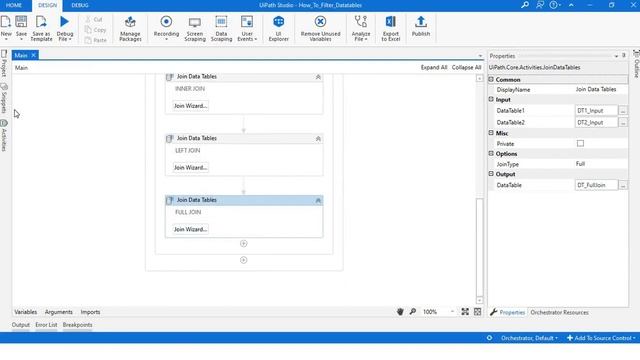
Task: Paste from clipboard
Action: coord(96,40)
